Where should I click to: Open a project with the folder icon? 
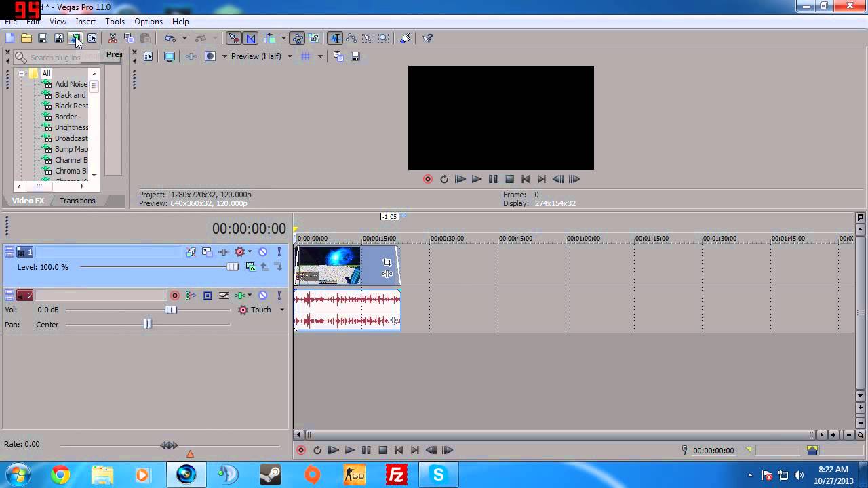[x=26, y=39]
